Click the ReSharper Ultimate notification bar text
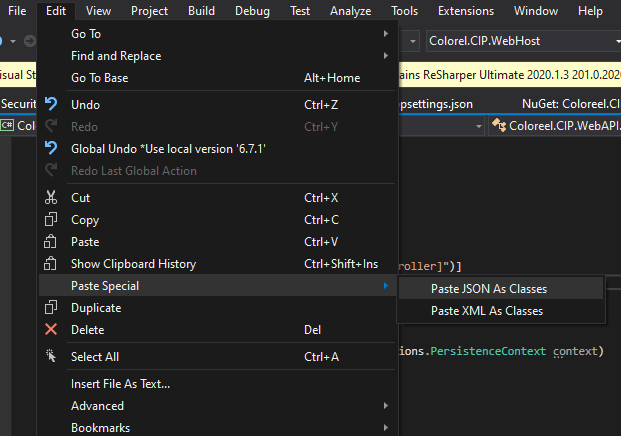 click(510, 74)
